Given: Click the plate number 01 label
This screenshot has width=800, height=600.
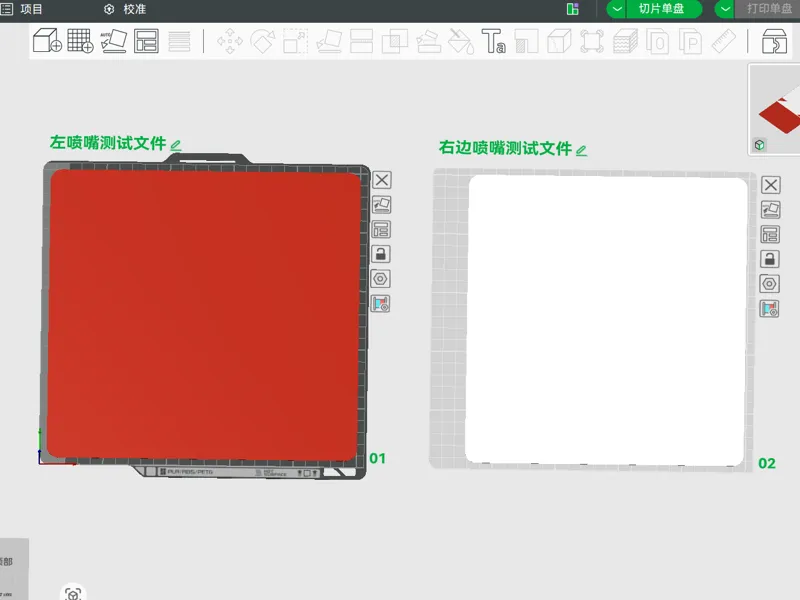Looking at the screenshot, I should pos(378,458).
